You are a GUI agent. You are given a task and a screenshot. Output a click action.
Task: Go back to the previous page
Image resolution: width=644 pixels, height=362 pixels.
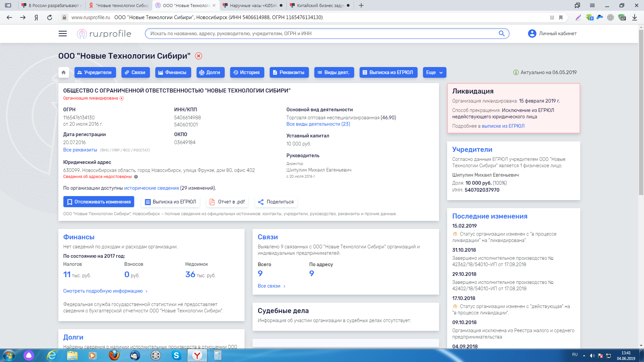click(x=9, y=17)
